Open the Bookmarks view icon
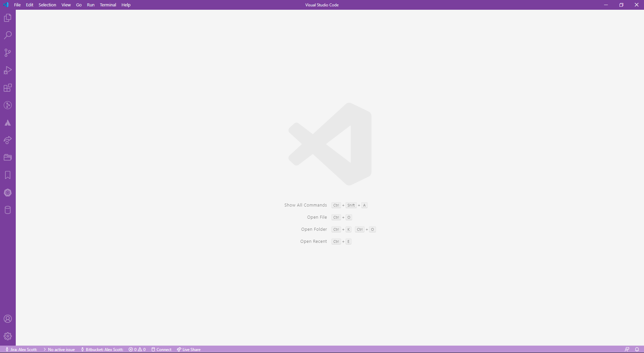 point(8,175)
